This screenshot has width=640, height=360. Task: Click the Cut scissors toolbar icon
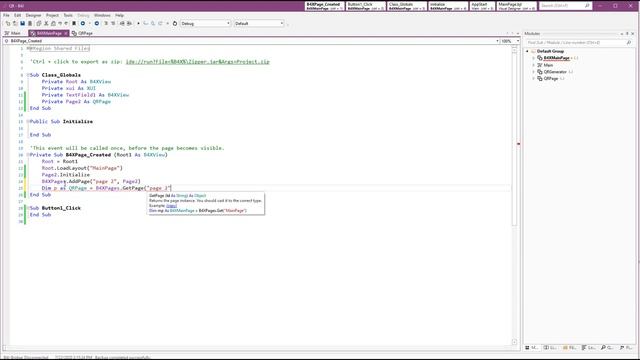coord(46,24)
